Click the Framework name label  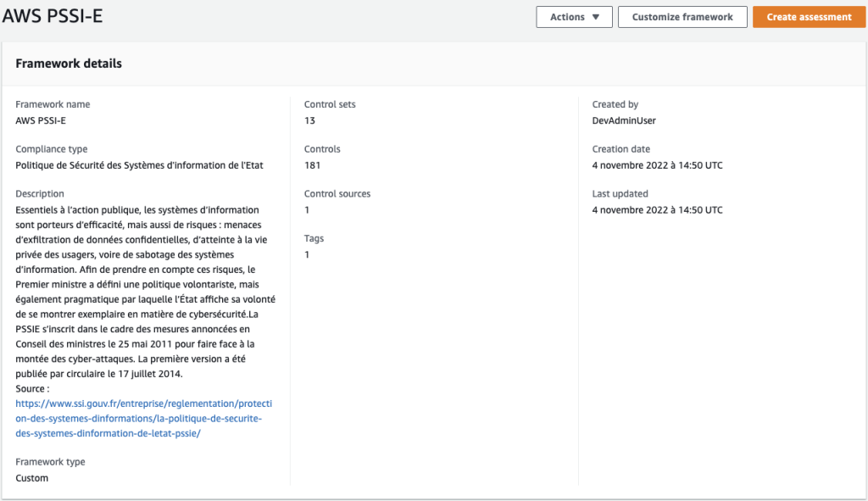click(53, 104)
